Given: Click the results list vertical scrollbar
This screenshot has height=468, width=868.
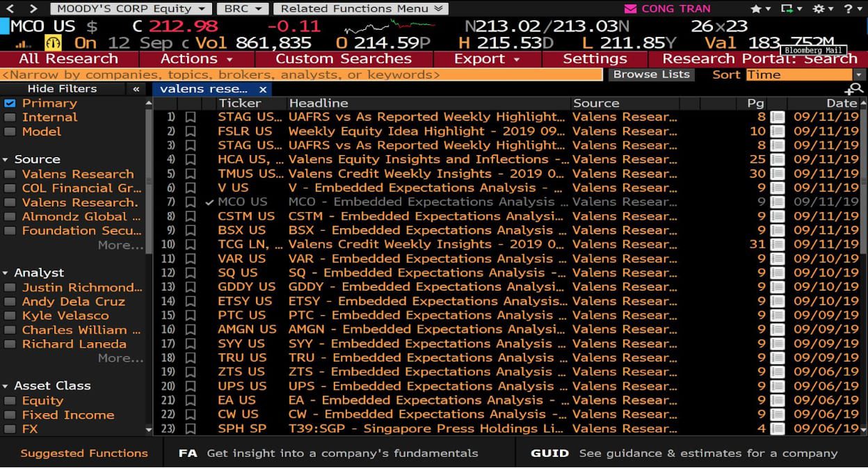Looking at the screenshot, I should [x=863, y=266].
